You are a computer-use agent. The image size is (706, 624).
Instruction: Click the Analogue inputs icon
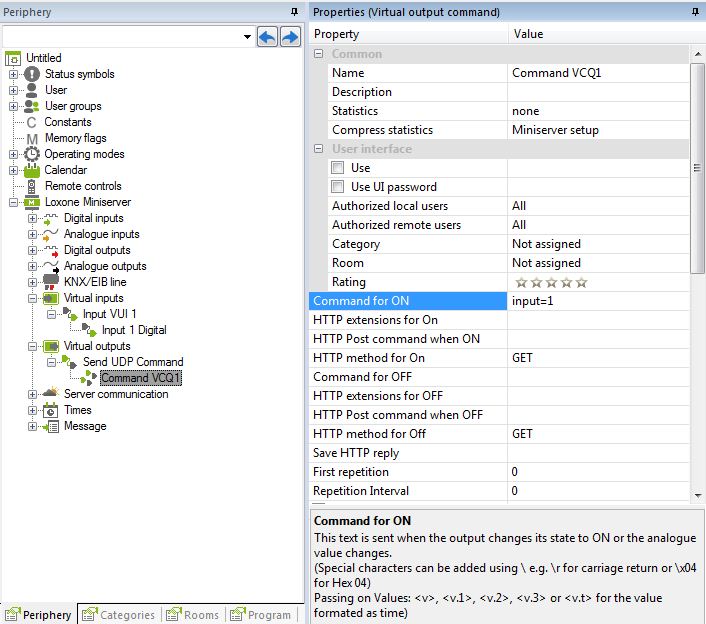coord(50,235)
